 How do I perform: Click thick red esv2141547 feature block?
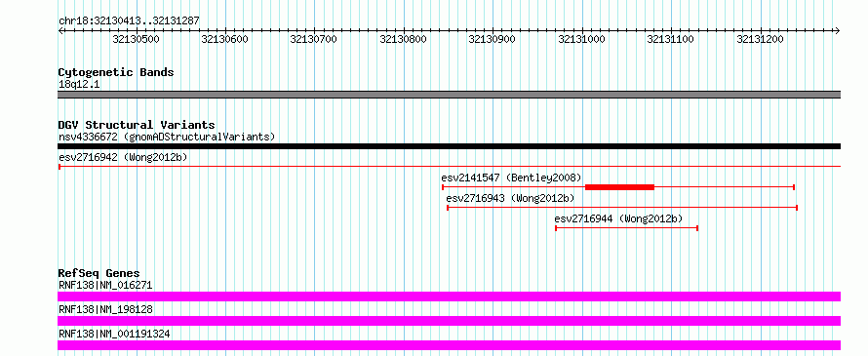point(619,187)
